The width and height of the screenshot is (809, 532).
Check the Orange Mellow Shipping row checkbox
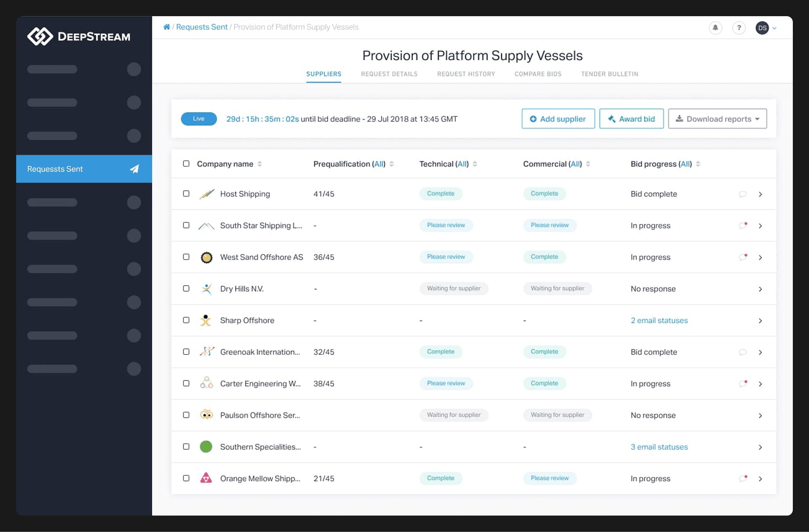186,478
